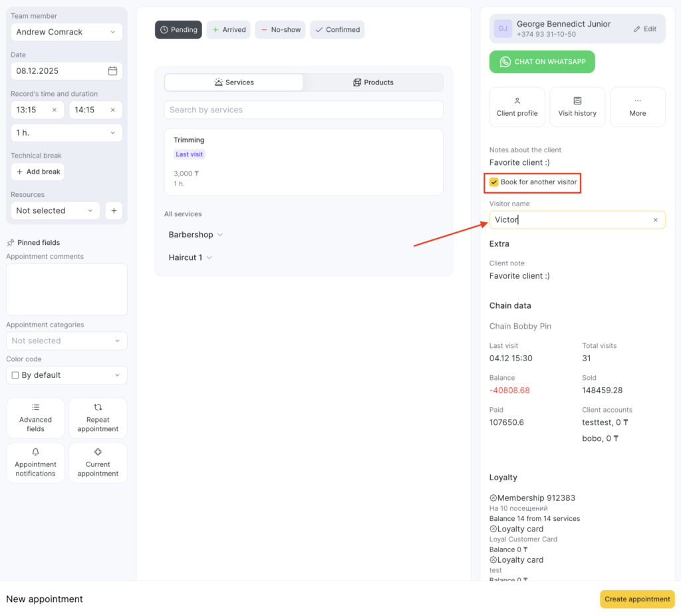681x616 pixels.
Task: Open the Appointment categories dropdown
Action: point(67,341)
